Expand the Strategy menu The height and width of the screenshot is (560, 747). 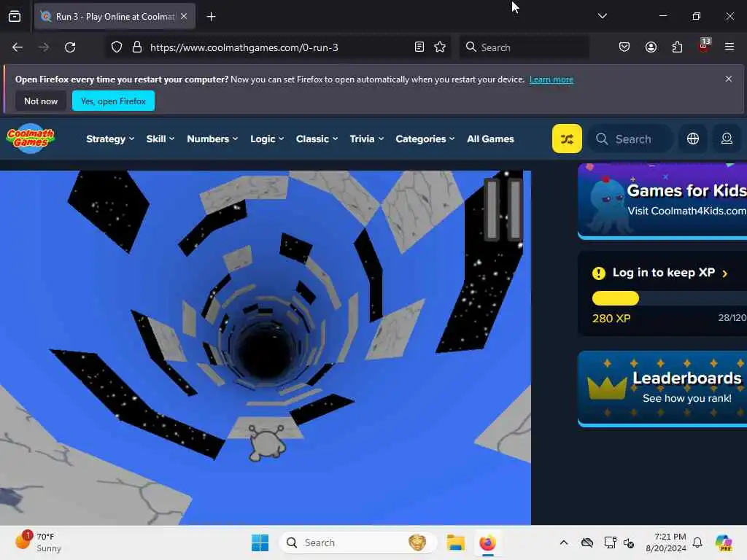110,139
